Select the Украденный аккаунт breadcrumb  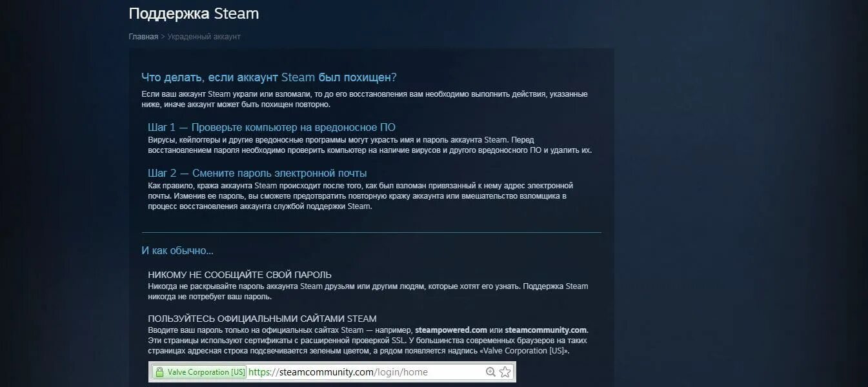tap(204, 37)
